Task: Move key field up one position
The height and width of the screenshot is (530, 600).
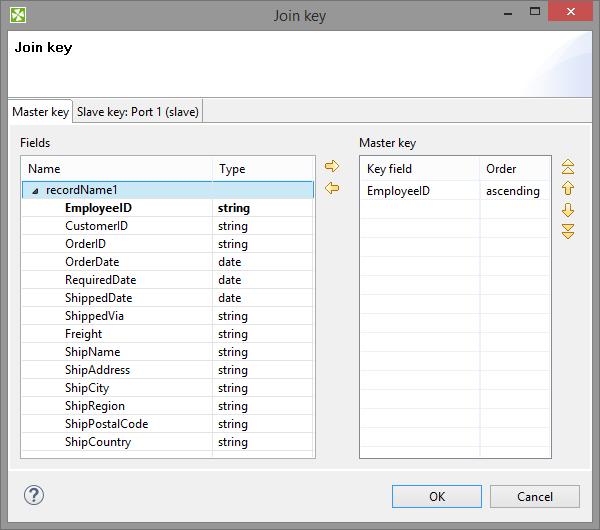Action: [568, 188]
